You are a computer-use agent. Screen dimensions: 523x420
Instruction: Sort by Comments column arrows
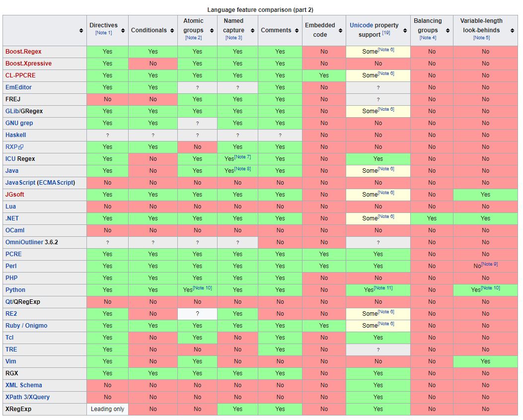[x=297, y=30]
